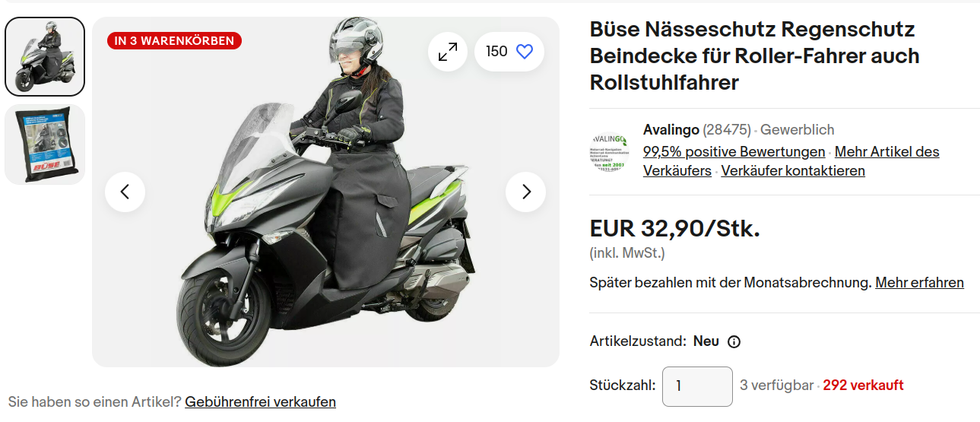The width and height of the screenshot is (980, 422).
Task: Open the image fullscreen expand icon
Action: (x=448, y=52)
